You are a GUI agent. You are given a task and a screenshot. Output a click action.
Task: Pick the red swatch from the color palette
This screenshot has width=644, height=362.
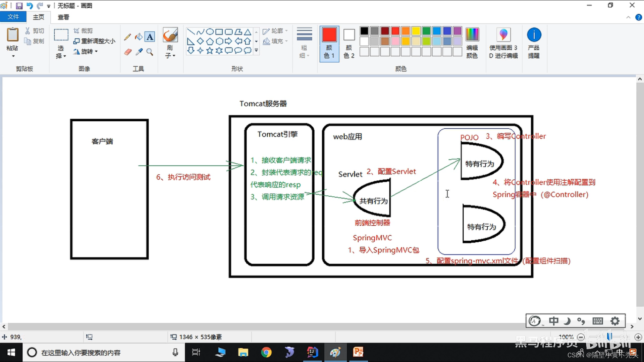pyautogui.click(x=395, y=31)
